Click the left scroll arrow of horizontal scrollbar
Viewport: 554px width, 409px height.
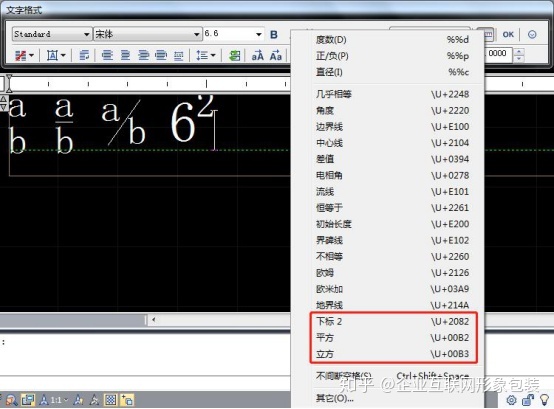point(153,320)
